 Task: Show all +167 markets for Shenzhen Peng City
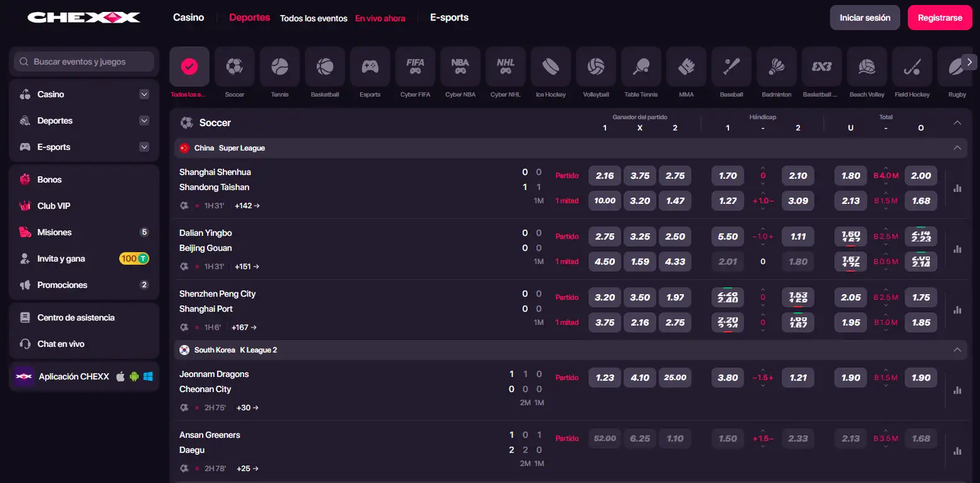tap(244, 327)
